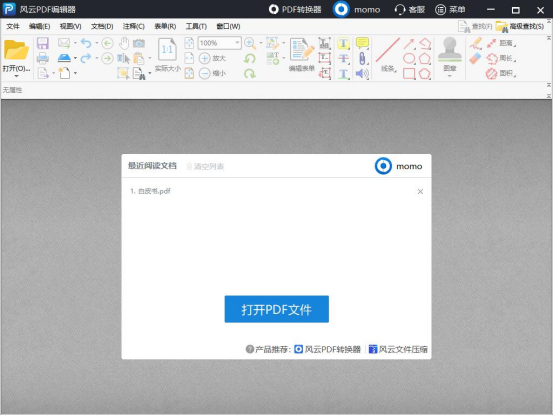Open 客服 customer service in title bar
This screenshot has height=415, width=553.
(409, 10)
